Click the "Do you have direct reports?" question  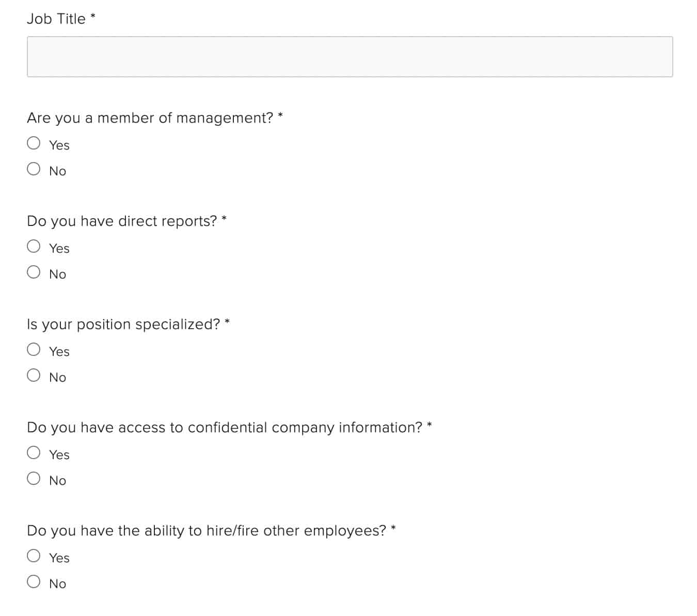click(122, 221)
